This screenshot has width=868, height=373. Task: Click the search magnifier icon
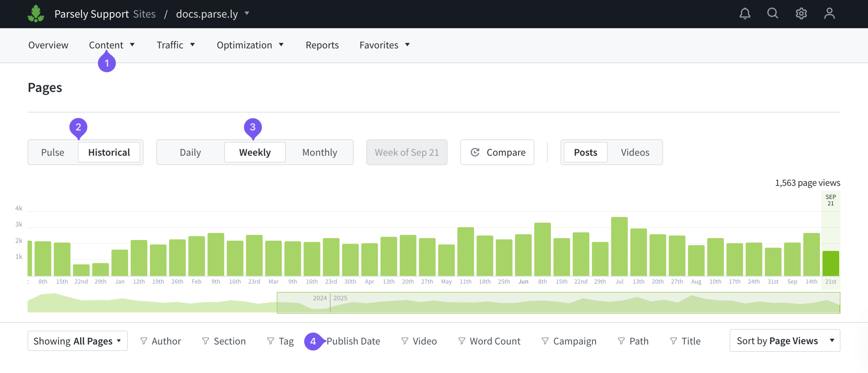click(x=773, y=14)
